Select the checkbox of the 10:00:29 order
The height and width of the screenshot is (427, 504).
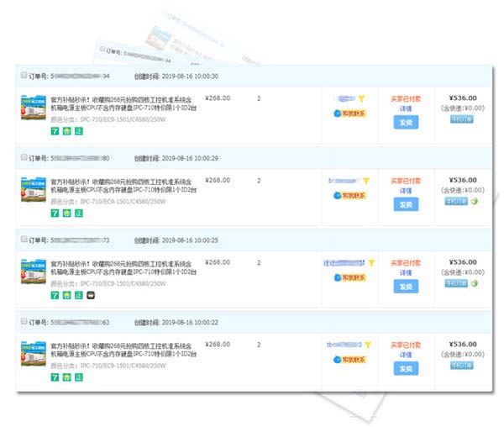[24, 157]
